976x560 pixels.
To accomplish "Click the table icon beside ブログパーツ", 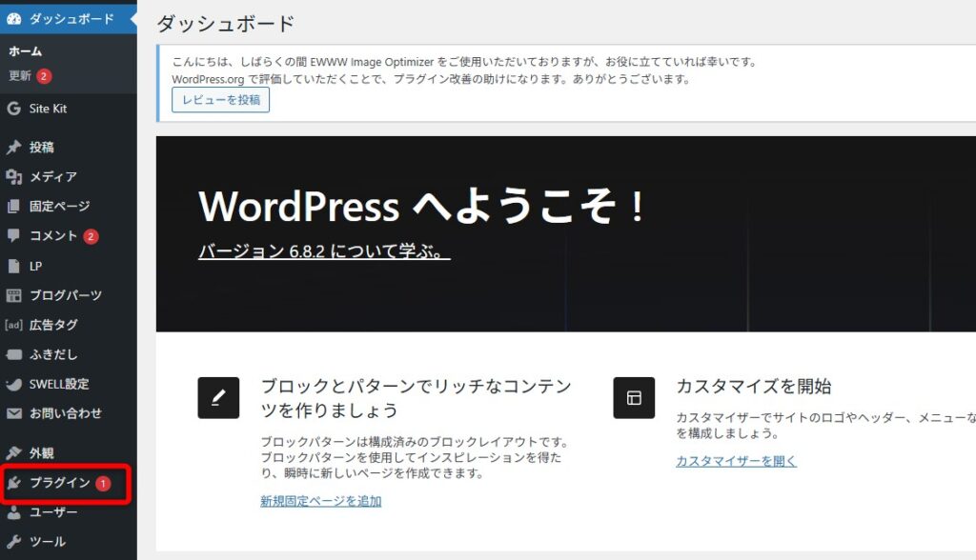I will click(13, 295).
